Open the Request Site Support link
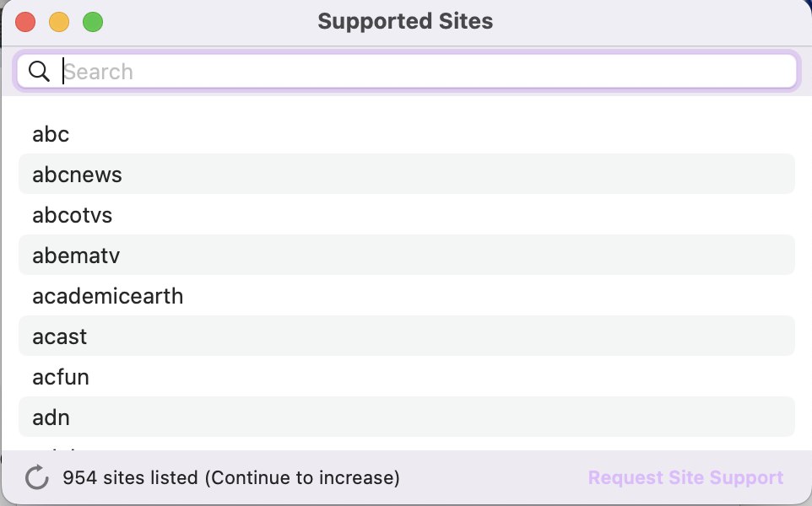Screen dimensions: 812x506 pyautogui.click(x=685, y=478)
